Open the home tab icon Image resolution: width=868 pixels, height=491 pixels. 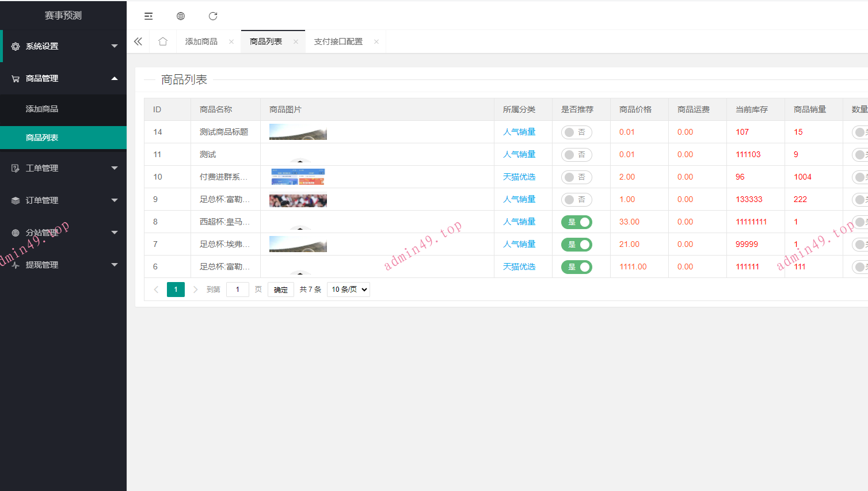click(x=163, y=41)
